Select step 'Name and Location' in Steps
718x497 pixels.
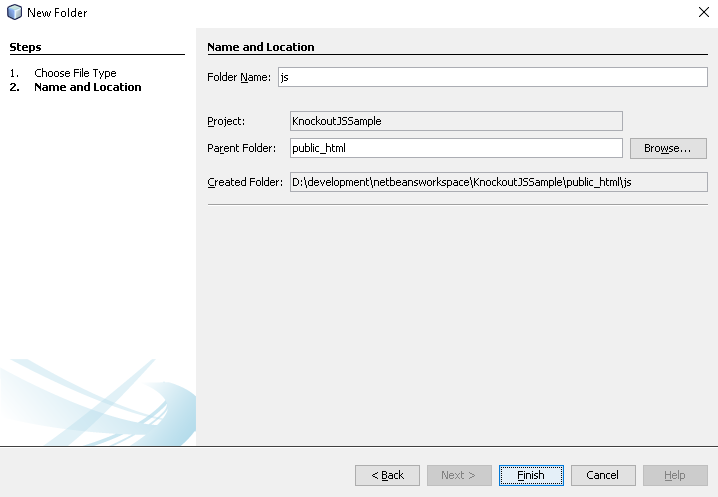(87, 87)
